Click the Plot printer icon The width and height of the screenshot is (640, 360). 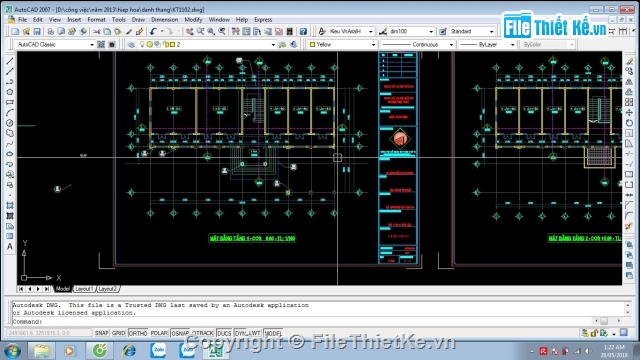tap(50, 31)
